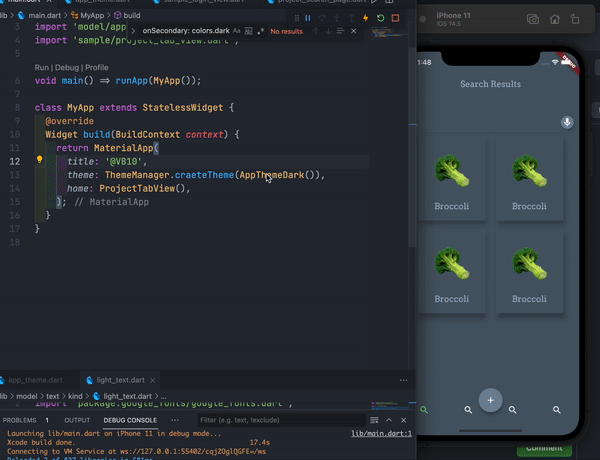Toggle Match Whole Word in find widget
The image size is (600, 460).
(248, 31)
